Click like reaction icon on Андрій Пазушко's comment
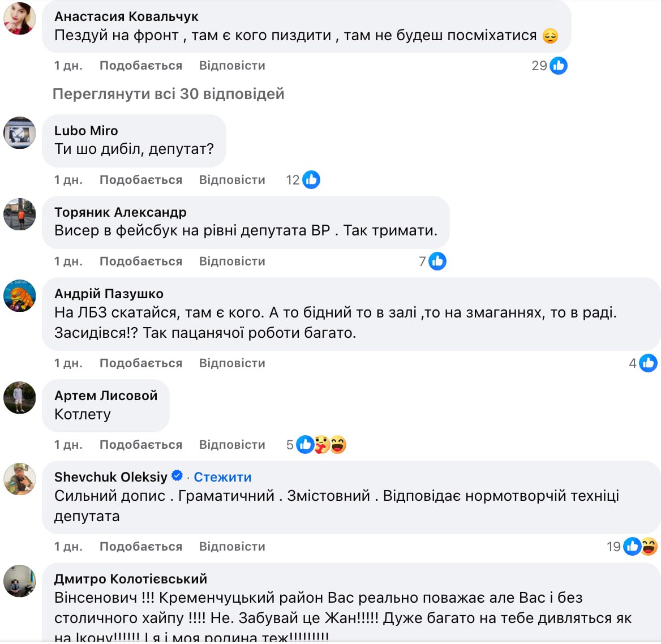 click(649, 363)
